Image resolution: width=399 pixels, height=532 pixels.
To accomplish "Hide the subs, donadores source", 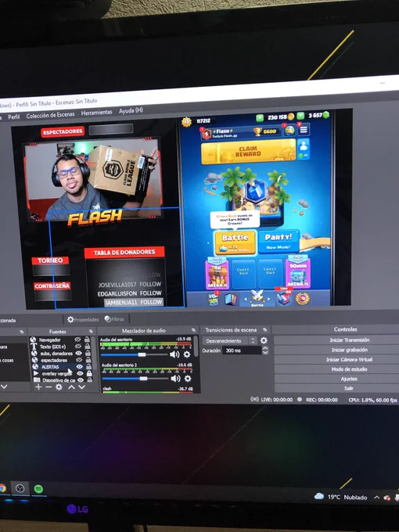I will pyautogui.click(x=78, y=353).
